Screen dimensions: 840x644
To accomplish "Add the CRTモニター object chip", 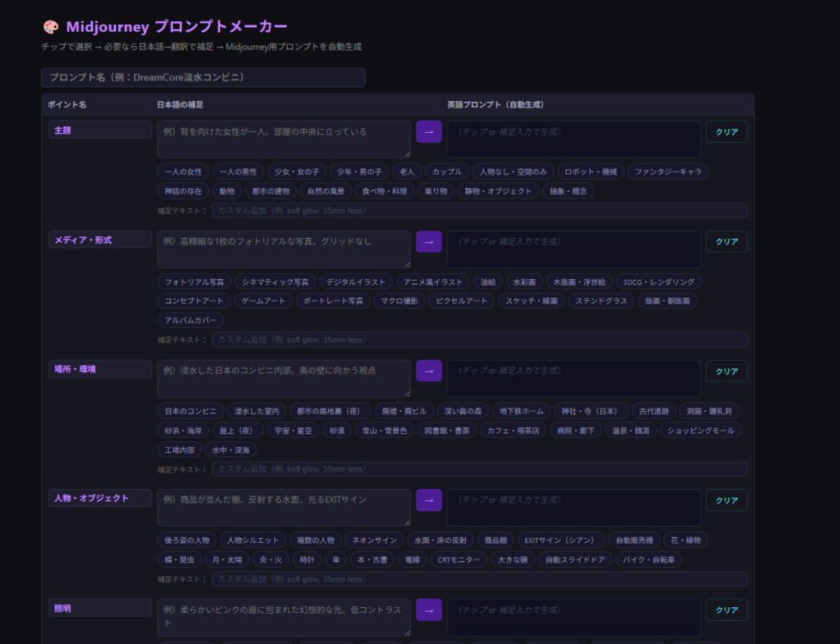I will (459, 560).
